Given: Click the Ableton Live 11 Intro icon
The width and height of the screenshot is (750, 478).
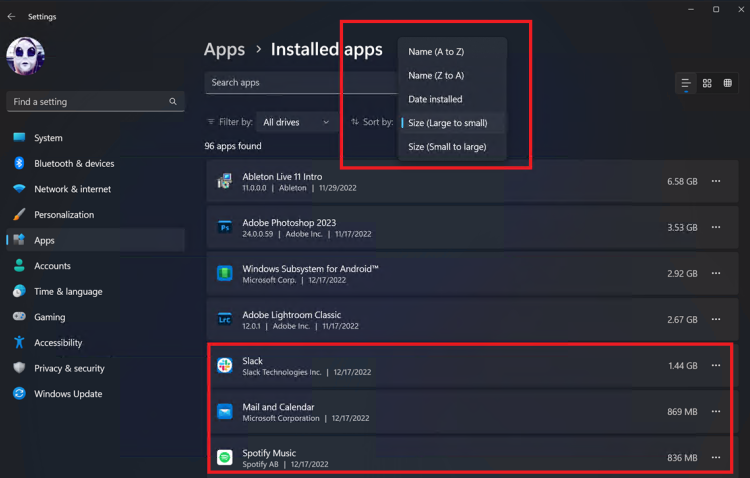Looking at the screenshot, I should pyautogui.click(x=225, y=181).
